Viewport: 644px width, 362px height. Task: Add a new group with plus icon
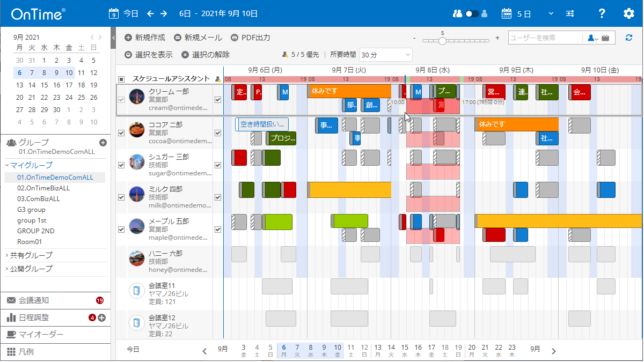coord(103,143)
